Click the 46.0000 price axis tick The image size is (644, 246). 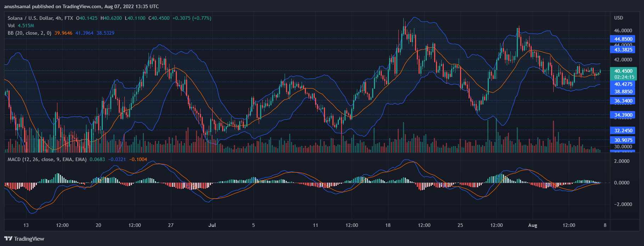[623, 31]
